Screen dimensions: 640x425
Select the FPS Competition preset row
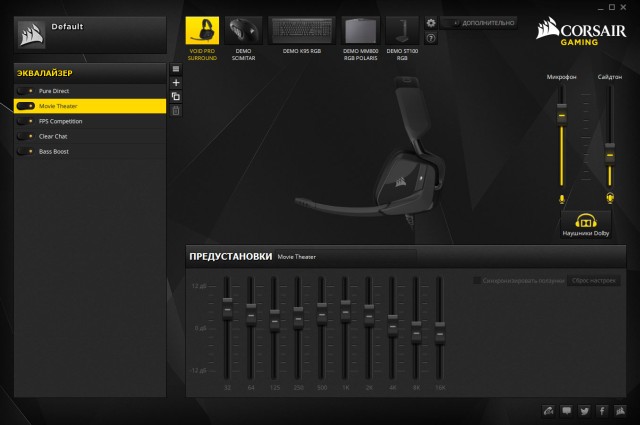pyautogui.click(x=90, y=121)
